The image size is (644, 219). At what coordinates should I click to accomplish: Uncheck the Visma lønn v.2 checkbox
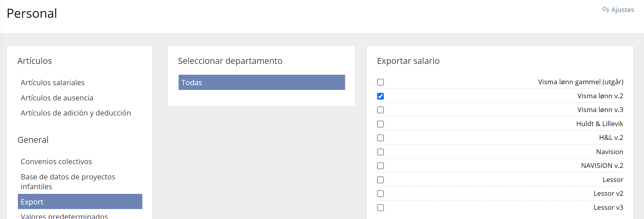point(380,96)
